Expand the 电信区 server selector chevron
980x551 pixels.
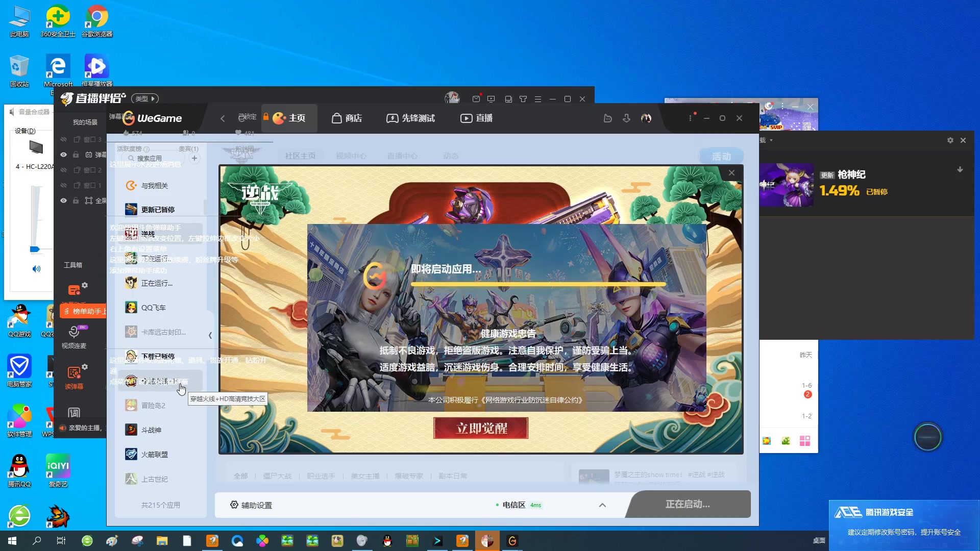[x=602, y=505]
